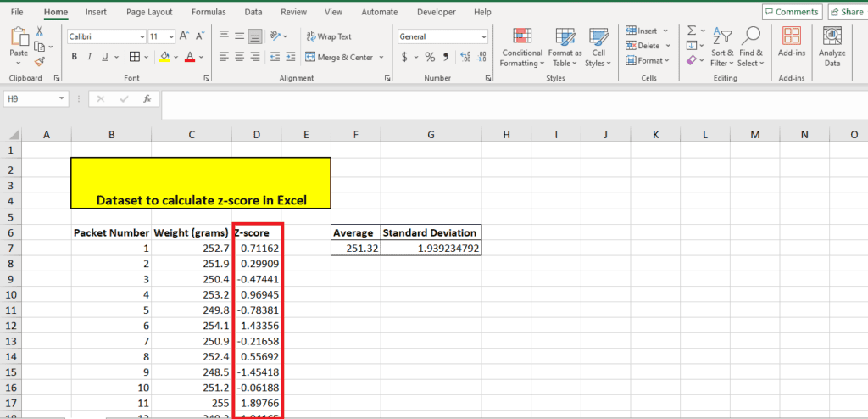Open Format as Table

565,47
